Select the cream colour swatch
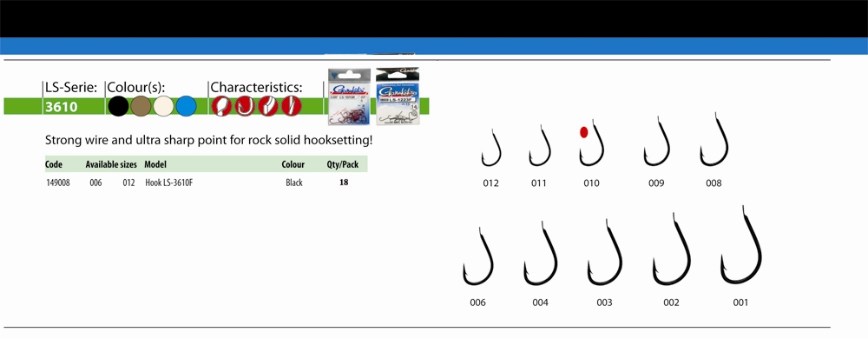Screen dimensions: 868x339 coord(163,106)
